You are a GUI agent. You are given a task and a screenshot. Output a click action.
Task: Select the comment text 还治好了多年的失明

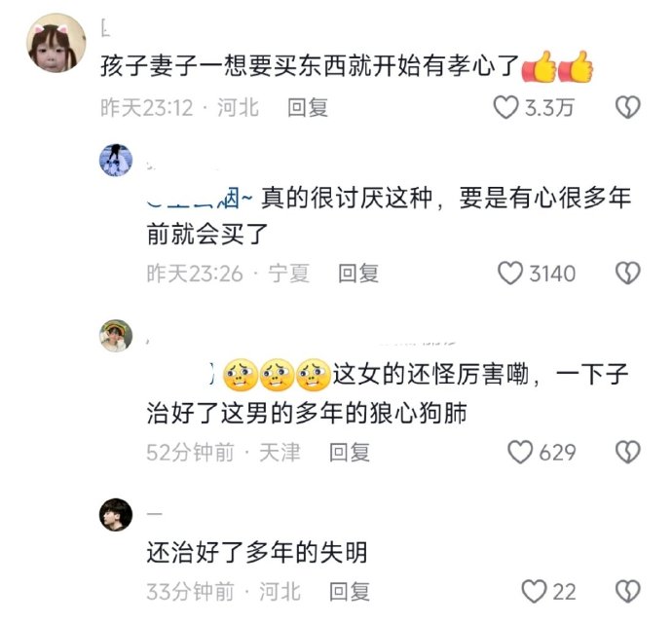click(257, 552)
